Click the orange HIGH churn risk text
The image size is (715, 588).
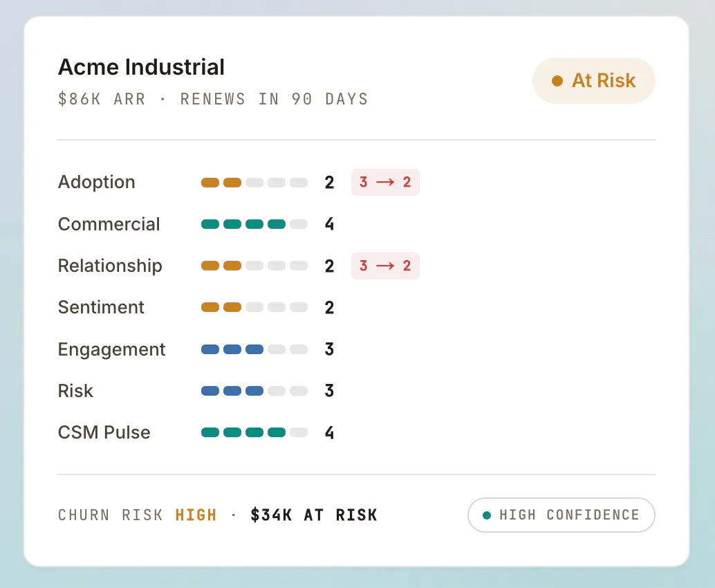coord(196,515)
